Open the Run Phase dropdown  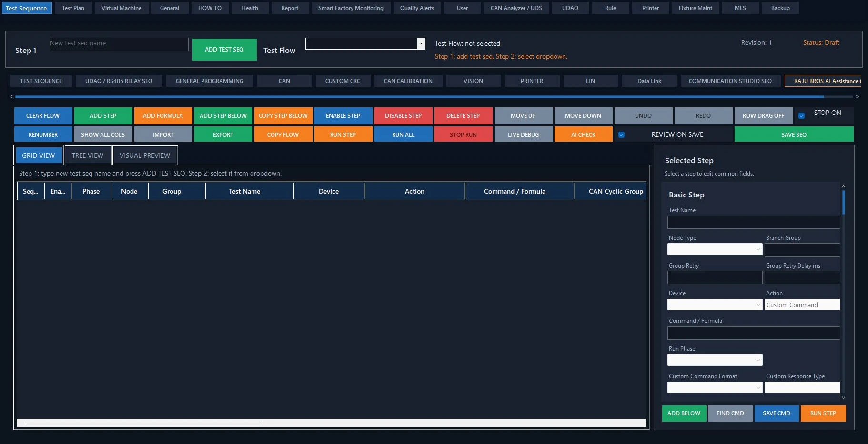[715, 360]
